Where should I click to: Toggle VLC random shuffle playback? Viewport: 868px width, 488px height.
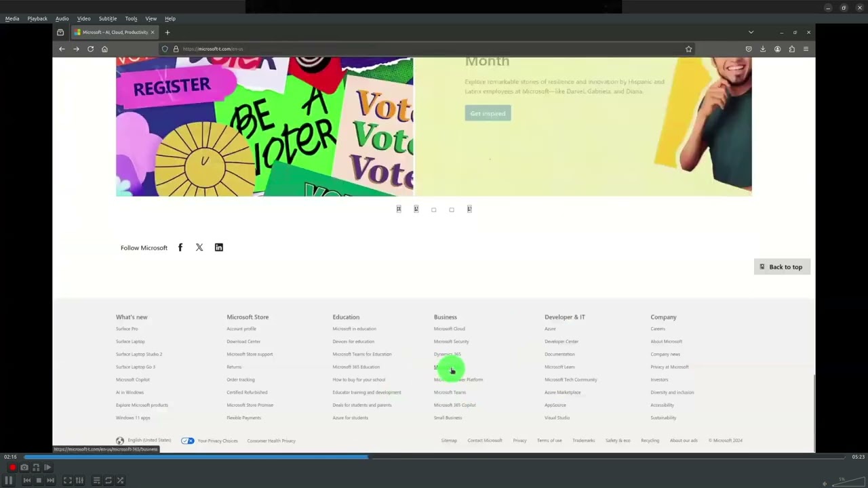coord(120,481)
